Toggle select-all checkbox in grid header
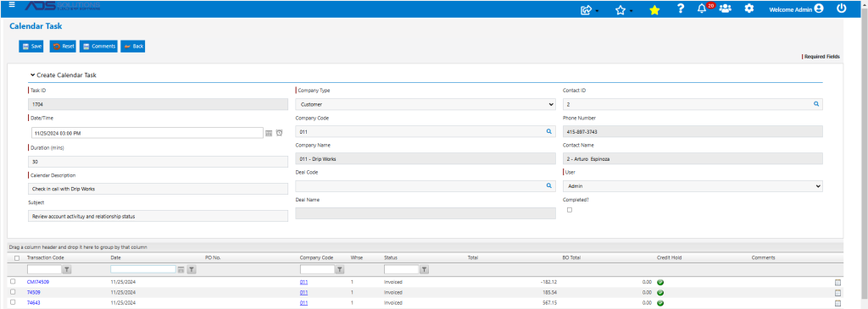This screenshot has height=309, width=868. point(17,258)
